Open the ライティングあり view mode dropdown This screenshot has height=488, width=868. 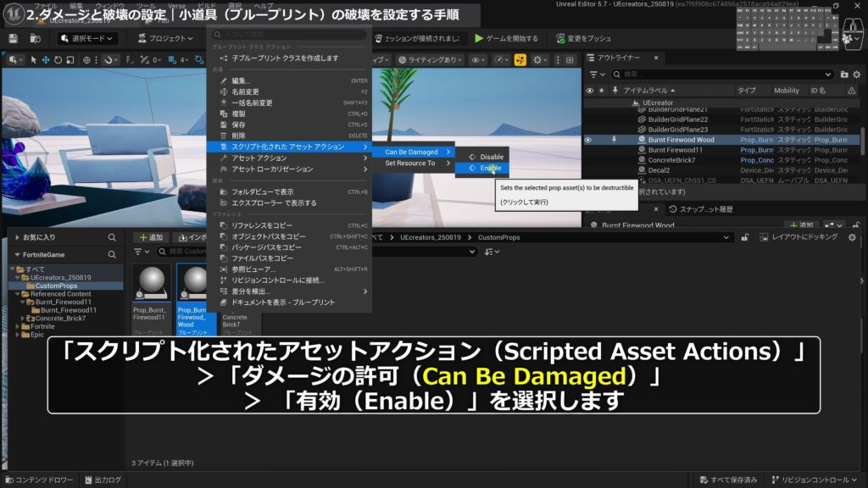[430, 60]
